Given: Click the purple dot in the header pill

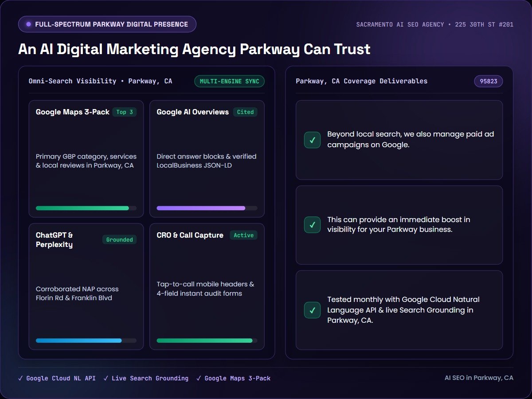Looking at the screenshot, I should point(29,24).
